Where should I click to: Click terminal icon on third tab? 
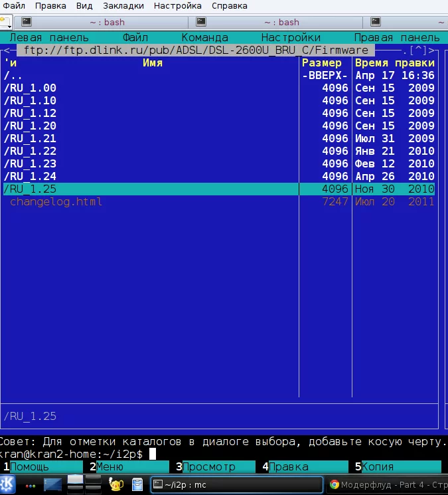click(x=376, y=22)
